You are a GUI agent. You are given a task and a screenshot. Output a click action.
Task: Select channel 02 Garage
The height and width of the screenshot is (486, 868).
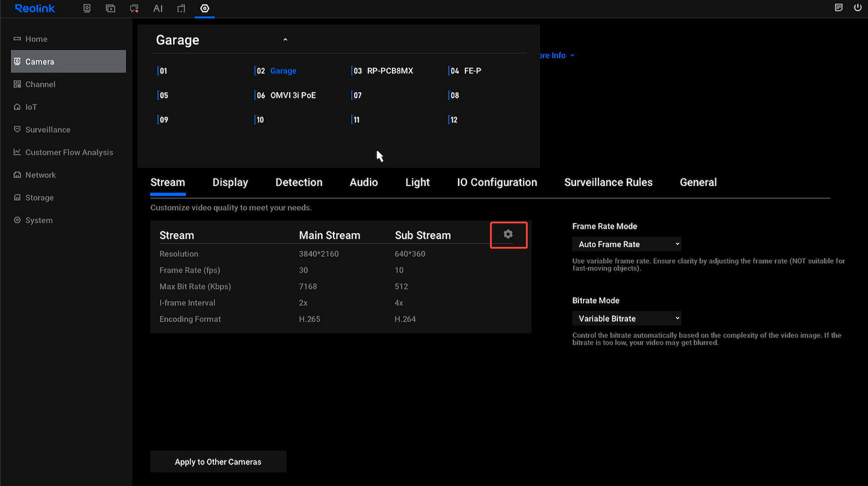[x=275, y=71]
